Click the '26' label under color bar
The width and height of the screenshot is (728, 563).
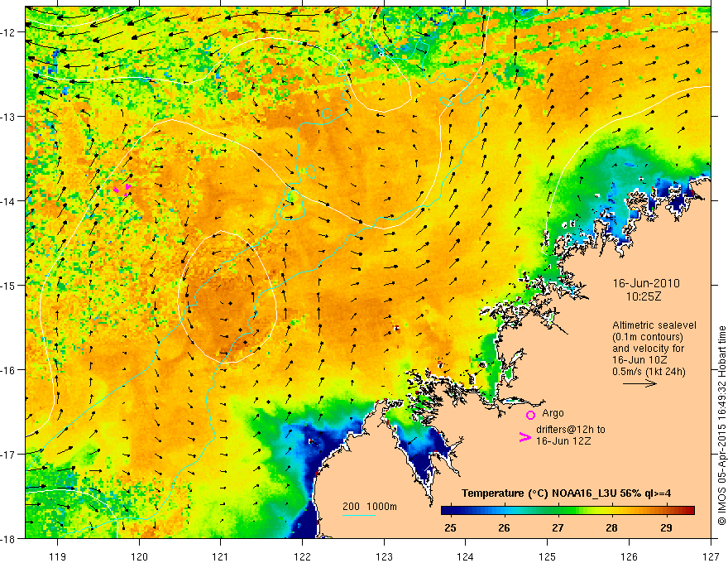[x=504, y=527]
